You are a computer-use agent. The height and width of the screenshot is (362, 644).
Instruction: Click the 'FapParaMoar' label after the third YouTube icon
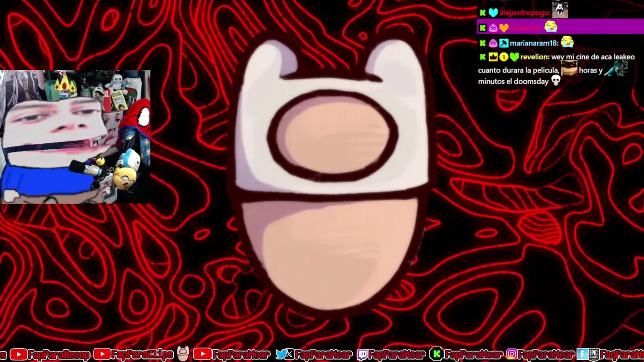pos(242,355)
